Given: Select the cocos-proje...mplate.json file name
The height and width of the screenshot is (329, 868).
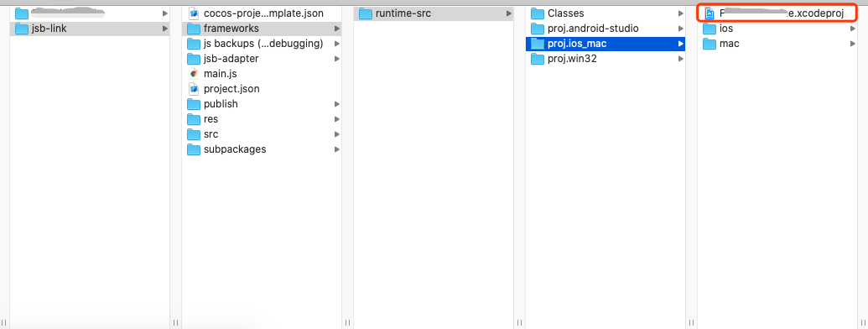Looking at the screenshot, I should [263, 13].
